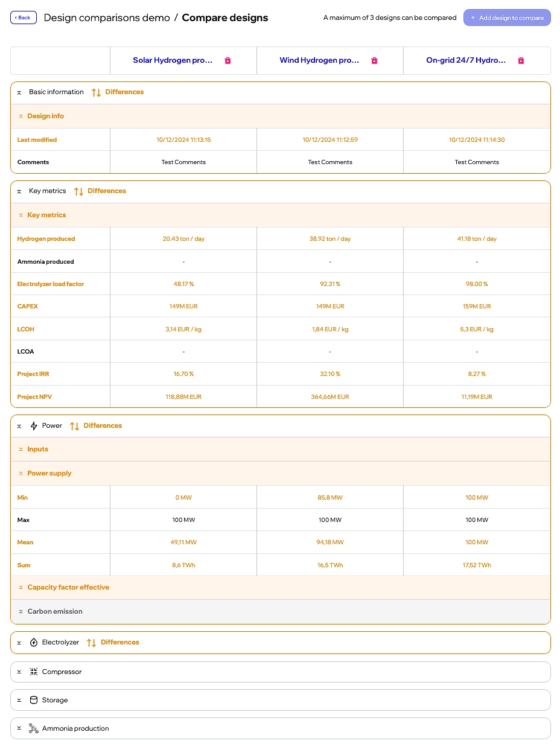
Task: Click Differences label in Key metrics
Action: [x=107, y=191]
